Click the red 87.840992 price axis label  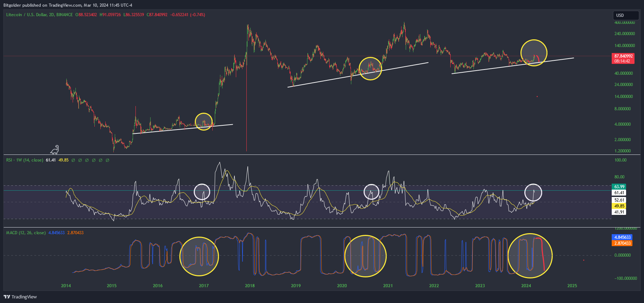(x=623, y=56)
